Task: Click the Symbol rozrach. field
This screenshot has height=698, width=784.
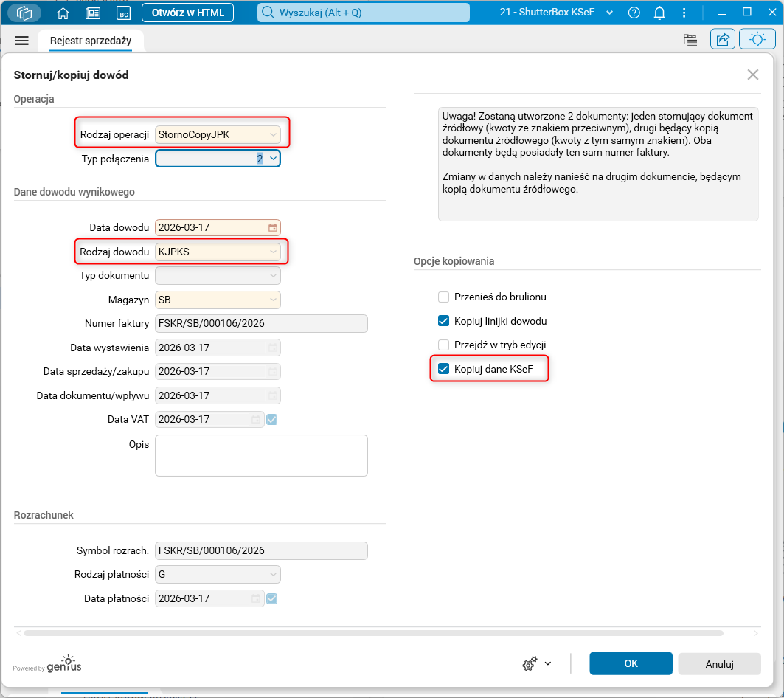Action: pyautogui.click(x=261, y=550)
